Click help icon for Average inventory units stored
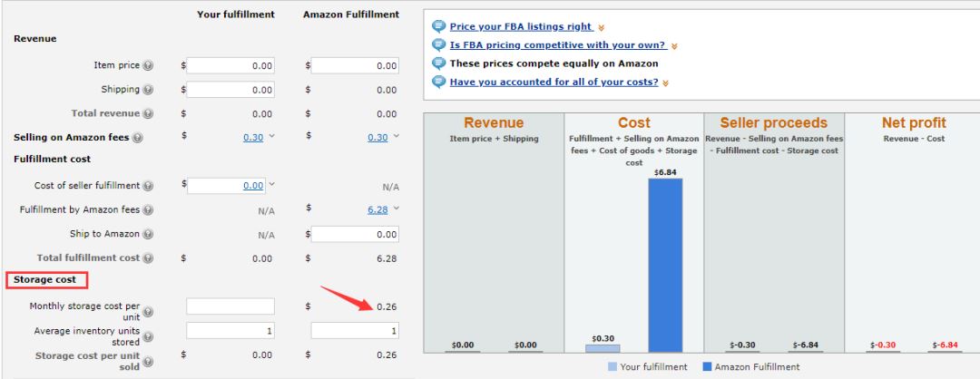This screenshot has height=379, width=980. pos(148,337)
